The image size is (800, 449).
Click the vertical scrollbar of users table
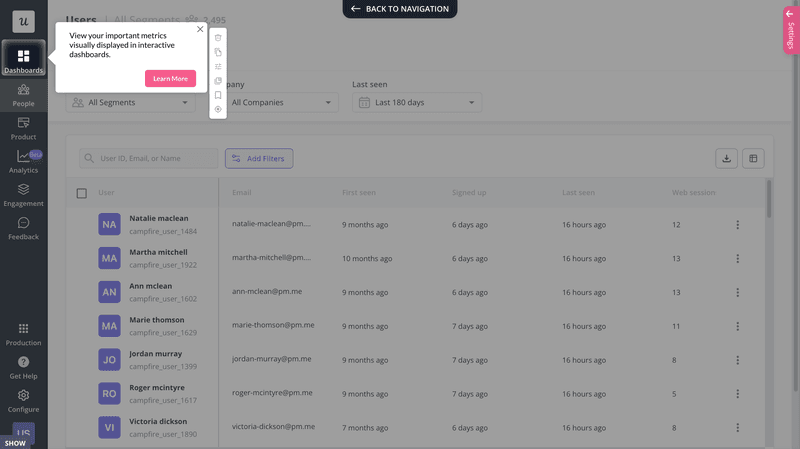[768, 200]
